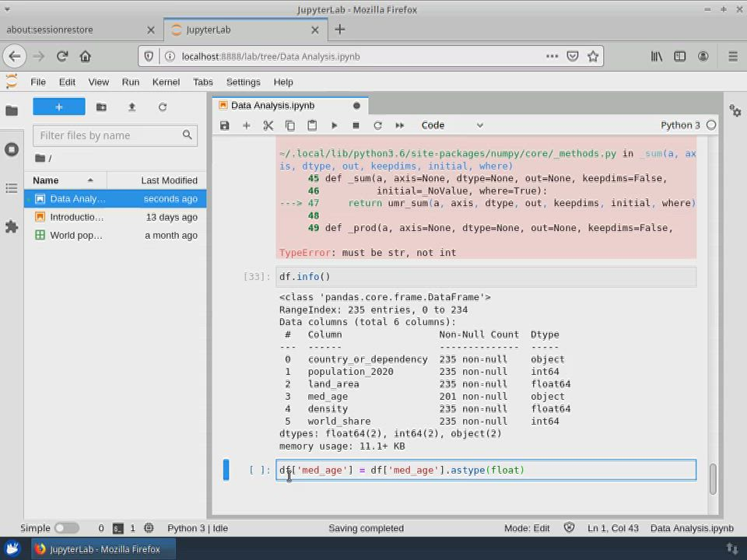The width and height of the screenshot is (747, 560).
Task: Restart kernel and run all cells
Action: 400,125
